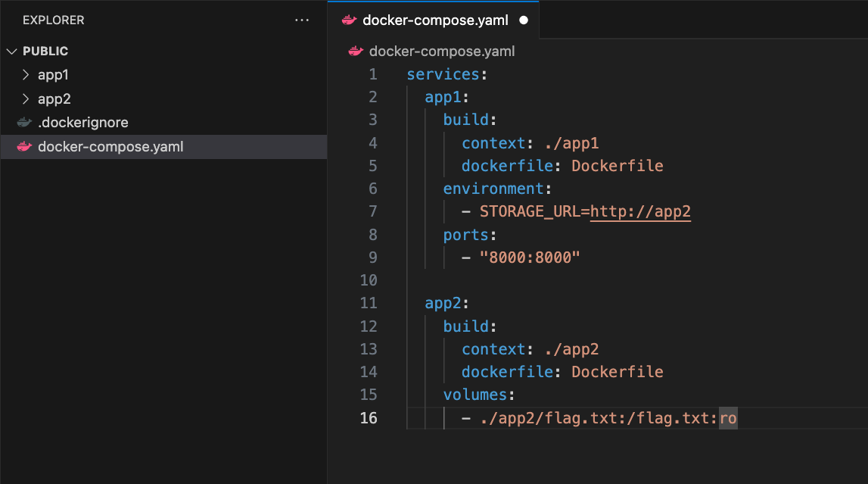Open the http://app2 link on line 7
The height and width of the screenshot is (484, 868).
coord(640,211)
